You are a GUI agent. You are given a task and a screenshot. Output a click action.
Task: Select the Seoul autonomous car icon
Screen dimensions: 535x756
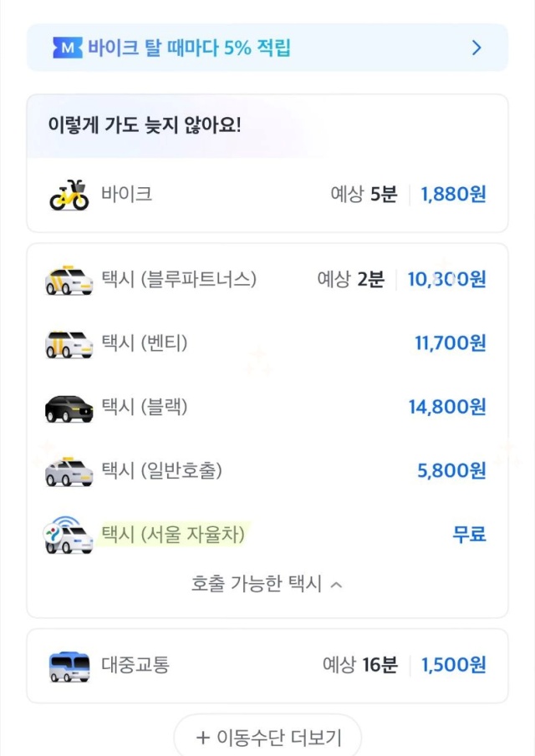coord(69,535)
